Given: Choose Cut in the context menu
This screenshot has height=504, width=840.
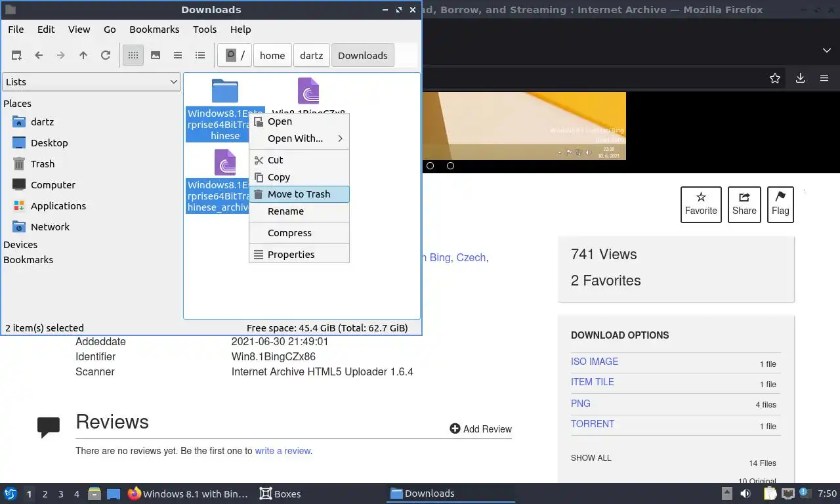Looking at the screenshot, I should 299,160.
